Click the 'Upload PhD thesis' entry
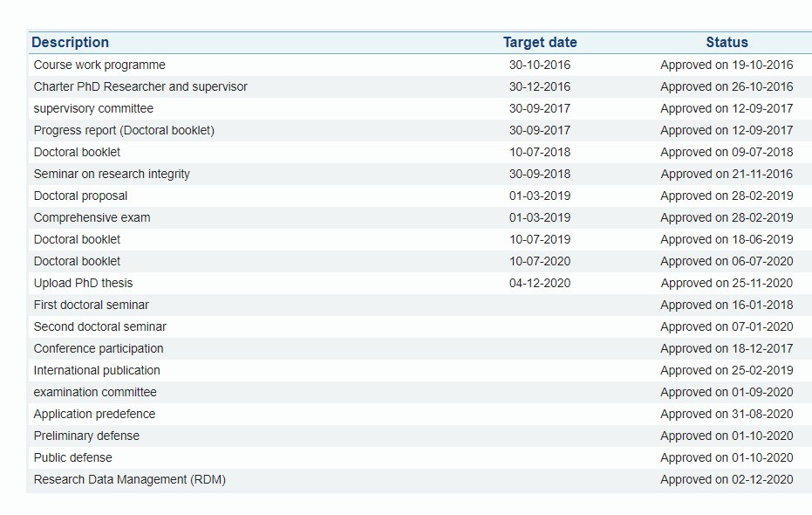 coord(83,283)
